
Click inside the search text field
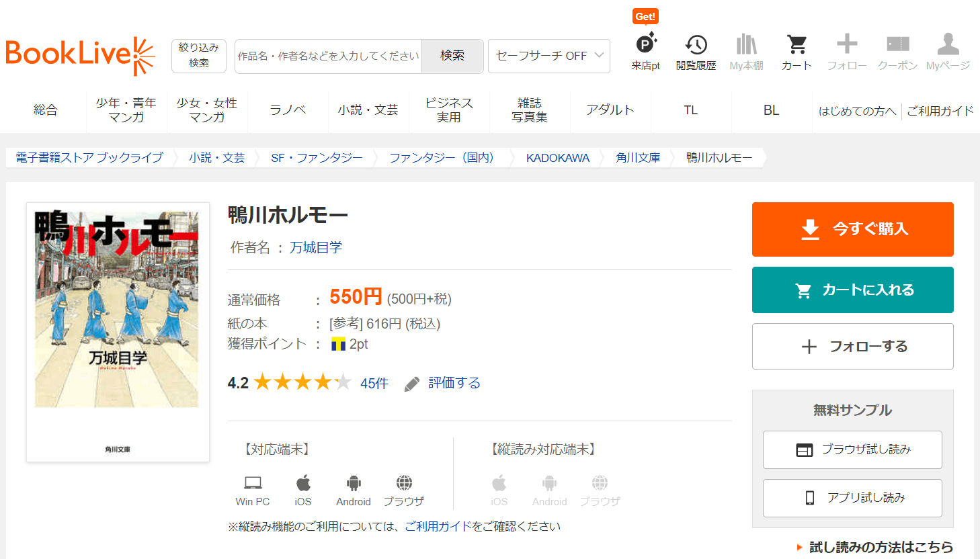328,56
